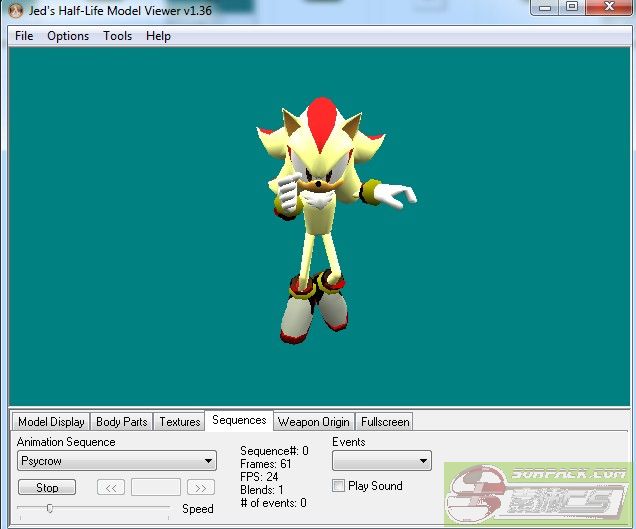Click the app icon in title bar

point(15,11)
